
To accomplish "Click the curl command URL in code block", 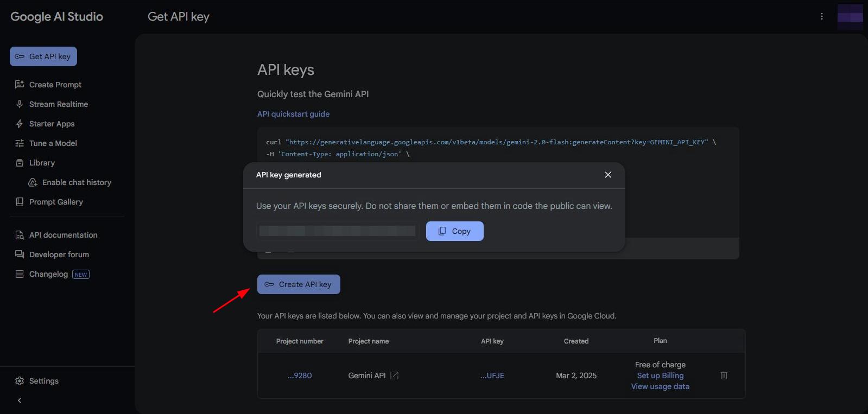I will click(x=497, y=142).
